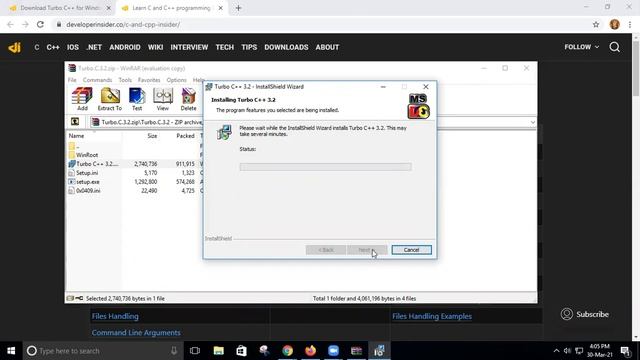Viewport: 640px width, 360px height.
Task: Click the DeveloperInsider site logo
Action: pyautogui.click(x=14, y=47)
